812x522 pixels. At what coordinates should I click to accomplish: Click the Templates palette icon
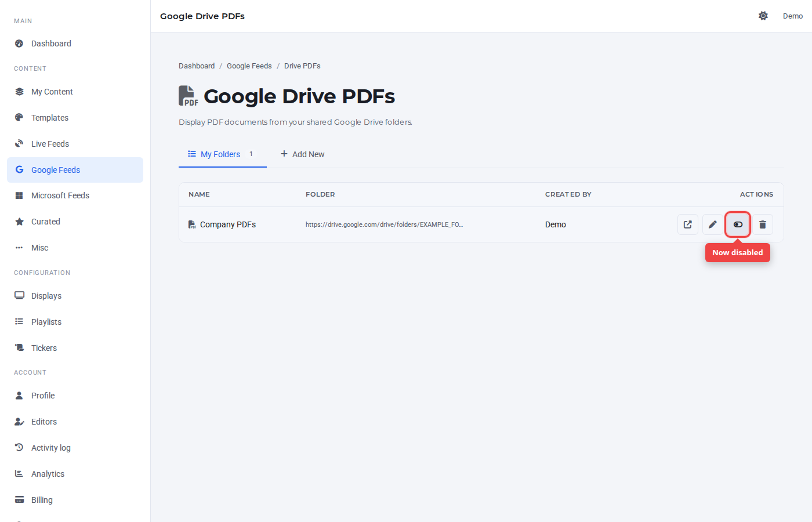19,118
